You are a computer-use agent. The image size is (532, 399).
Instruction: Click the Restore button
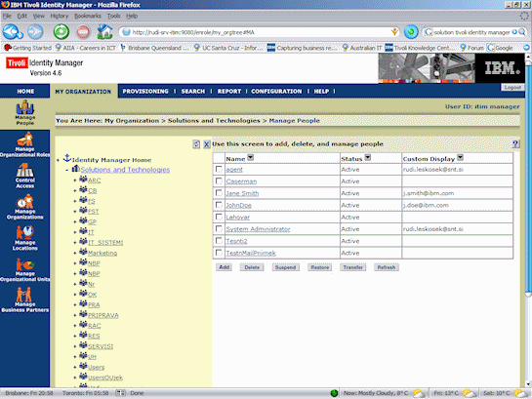click(320, 267)
